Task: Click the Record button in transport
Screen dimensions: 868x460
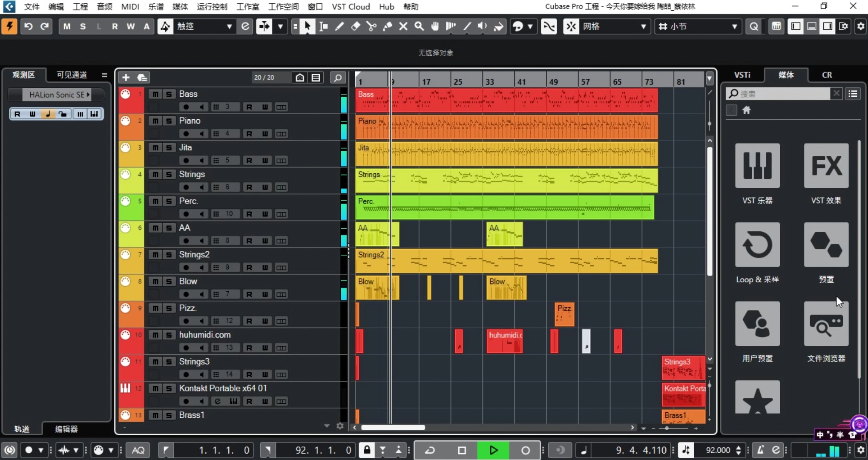Action: pos(525,450)
